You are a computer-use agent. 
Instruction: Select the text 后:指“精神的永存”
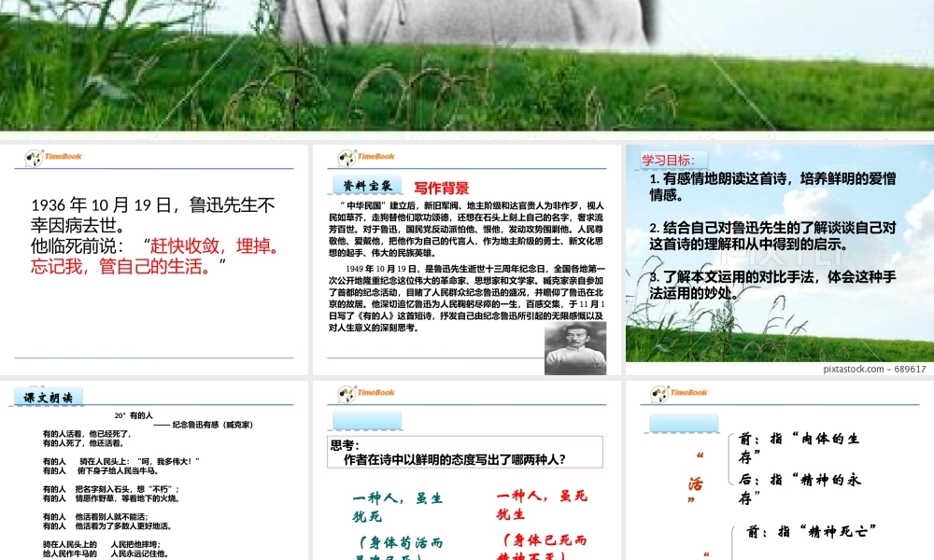[x=800, y=488]
